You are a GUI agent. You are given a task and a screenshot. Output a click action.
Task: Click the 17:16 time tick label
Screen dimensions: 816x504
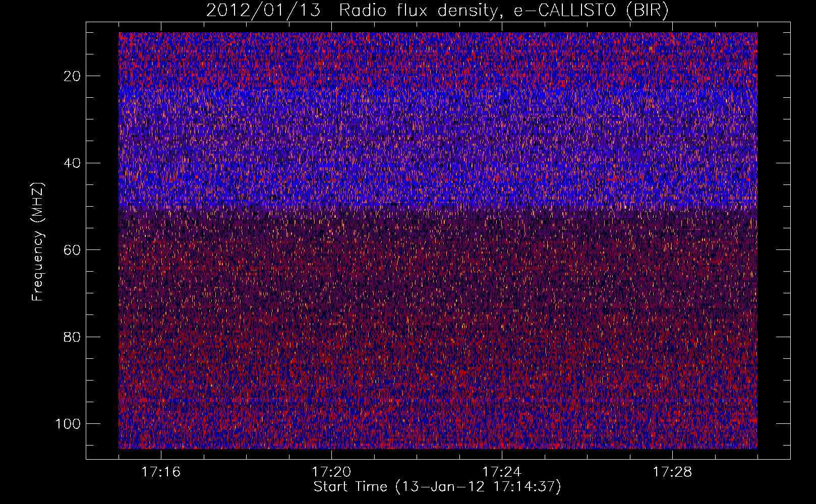point(161,472)
